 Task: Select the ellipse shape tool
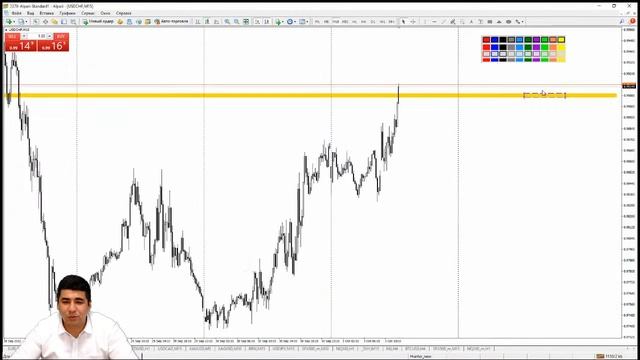pos(509,22)
